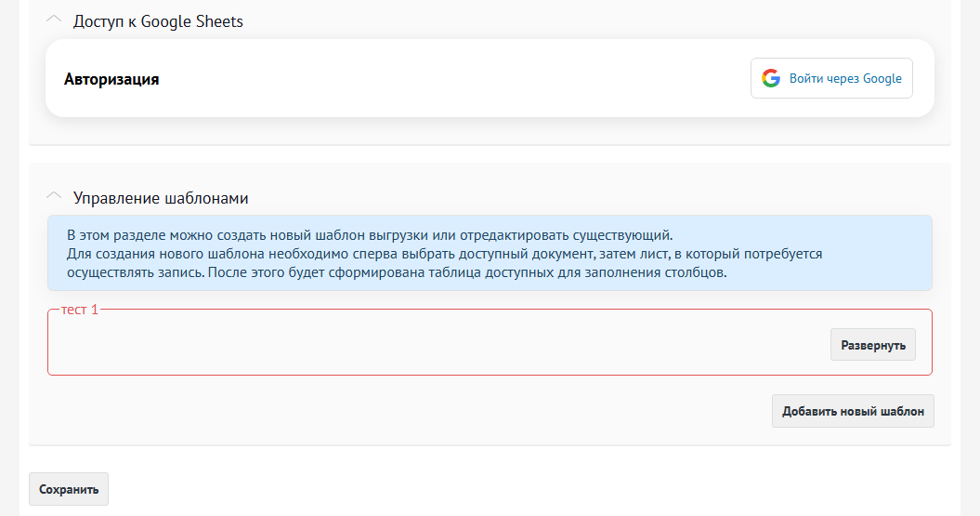Click the blue info box about template creation

[490, 253]
